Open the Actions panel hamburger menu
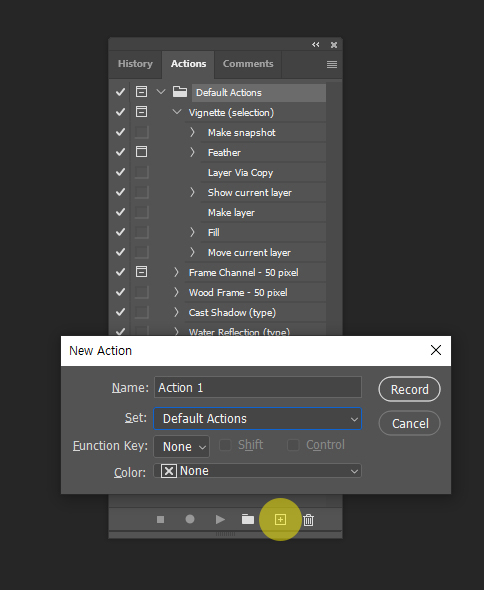Screen dimensions: 484x590 [332, 64]
